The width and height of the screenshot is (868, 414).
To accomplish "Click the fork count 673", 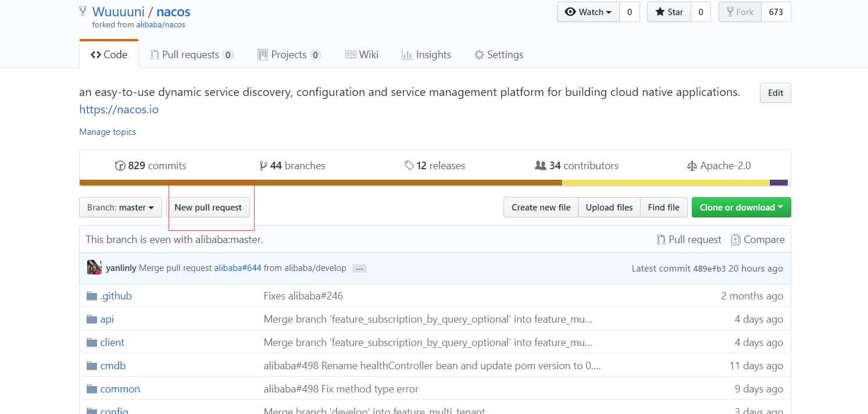I will [x=776, y=12].
